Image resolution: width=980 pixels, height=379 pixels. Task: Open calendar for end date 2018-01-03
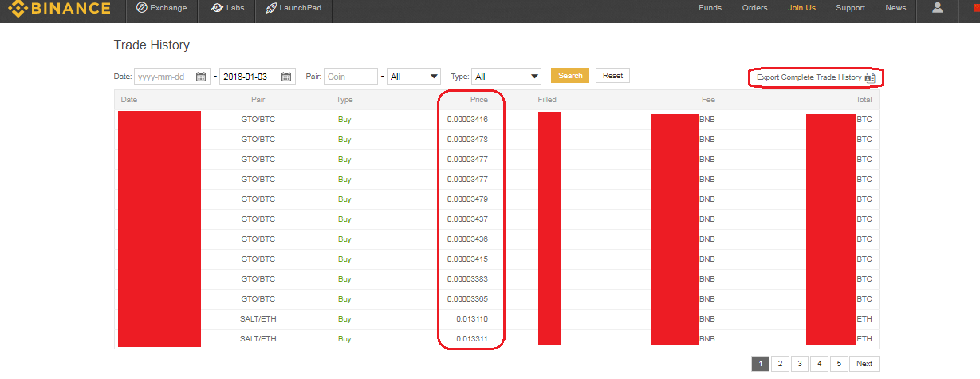286,77
